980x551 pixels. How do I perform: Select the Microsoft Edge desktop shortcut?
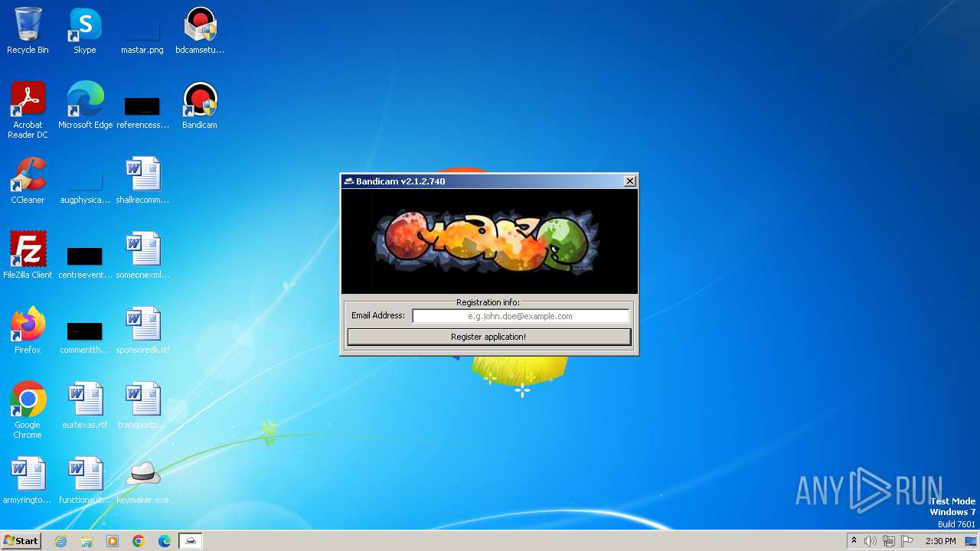click(85, 106)
